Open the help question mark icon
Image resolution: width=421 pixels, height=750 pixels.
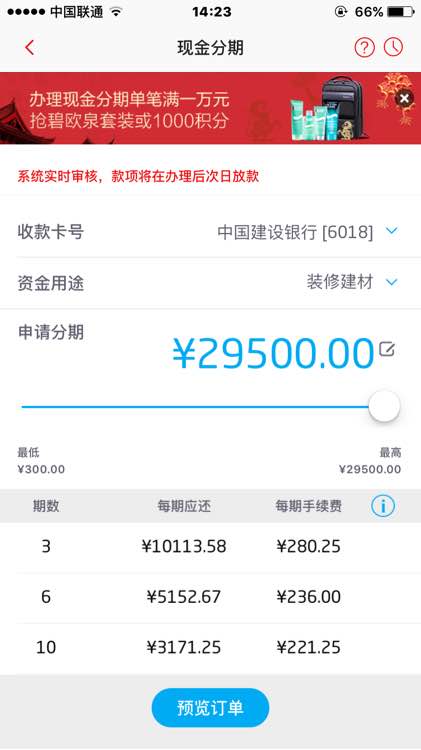point(364,47)
